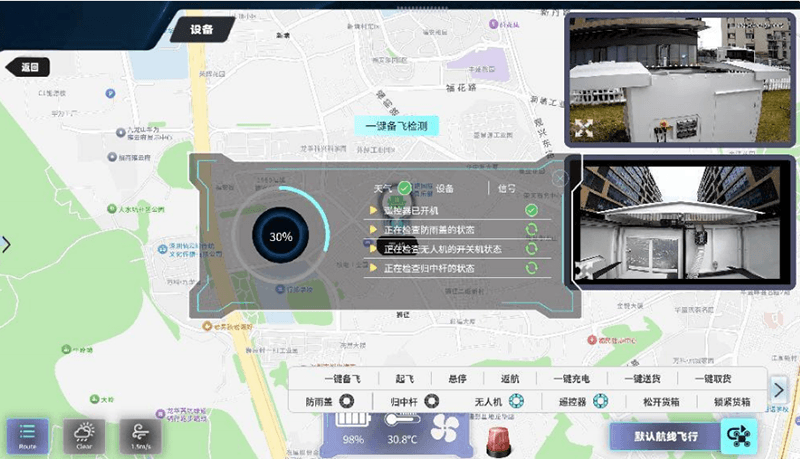Open the lower hangar camera feed
The height and width of the screenshot is (459, 800).
pos(682,222)
